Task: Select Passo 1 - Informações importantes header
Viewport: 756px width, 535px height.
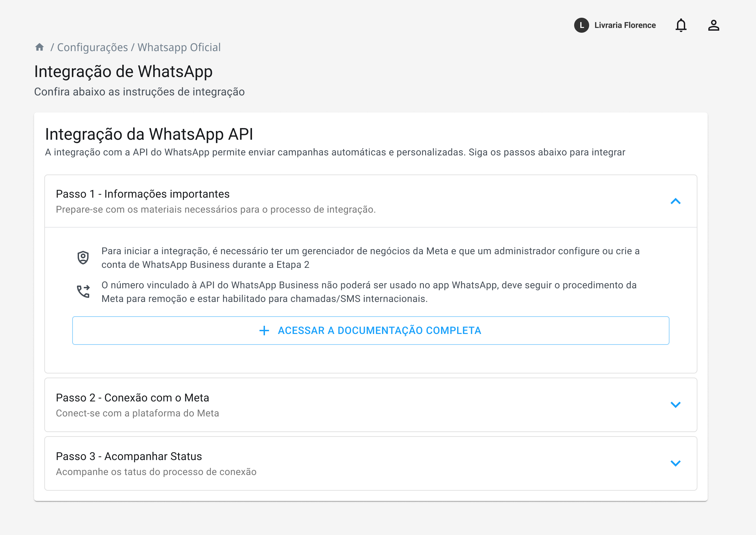Action: pos(143,194)
